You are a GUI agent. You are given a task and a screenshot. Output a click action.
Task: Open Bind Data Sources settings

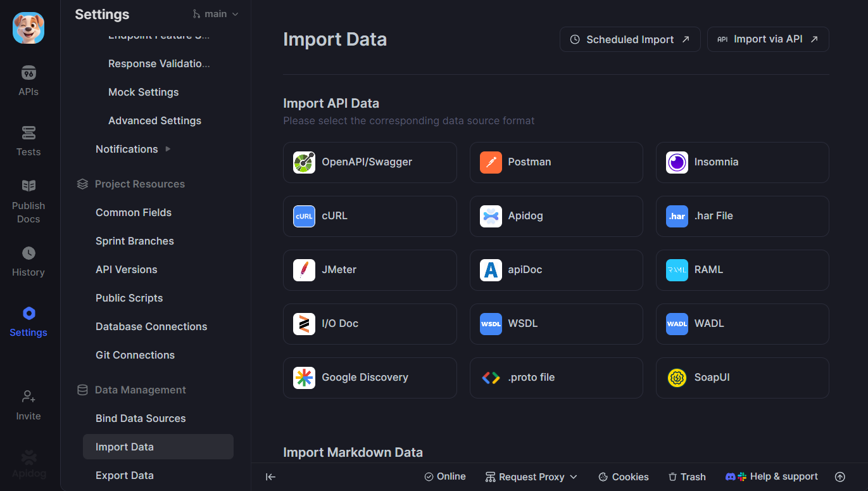point(141,418)
